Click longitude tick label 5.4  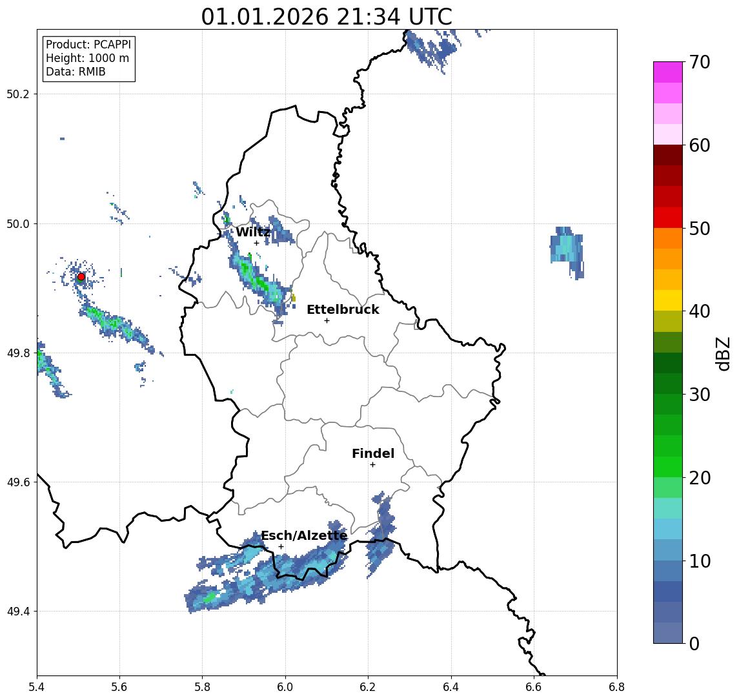click(37, 687)
